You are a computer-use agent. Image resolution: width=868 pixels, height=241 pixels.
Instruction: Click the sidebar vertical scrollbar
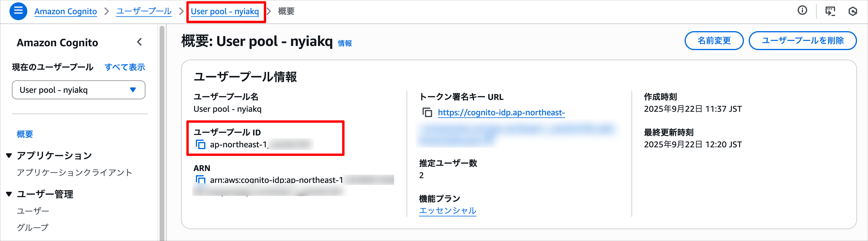tap(162, 133)
